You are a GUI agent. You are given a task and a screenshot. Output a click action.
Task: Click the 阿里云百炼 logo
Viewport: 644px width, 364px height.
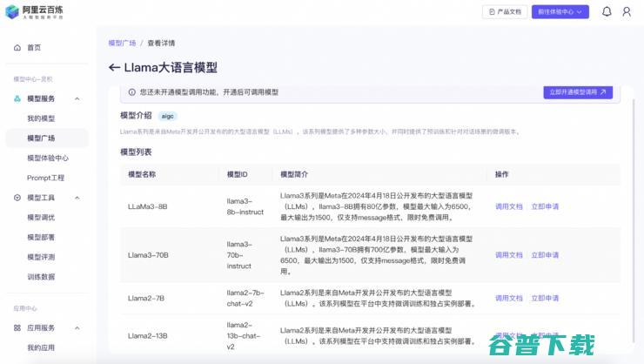click(x=34, y=12)
